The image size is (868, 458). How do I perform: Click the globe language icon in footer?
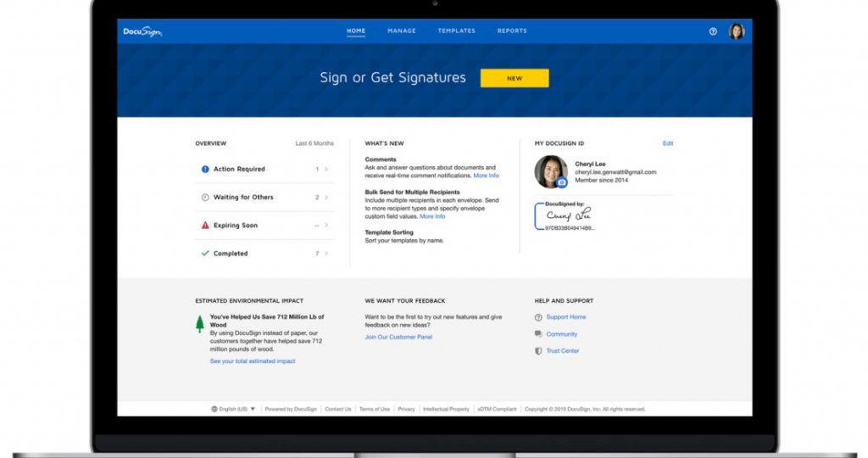[x=214, y=409]
